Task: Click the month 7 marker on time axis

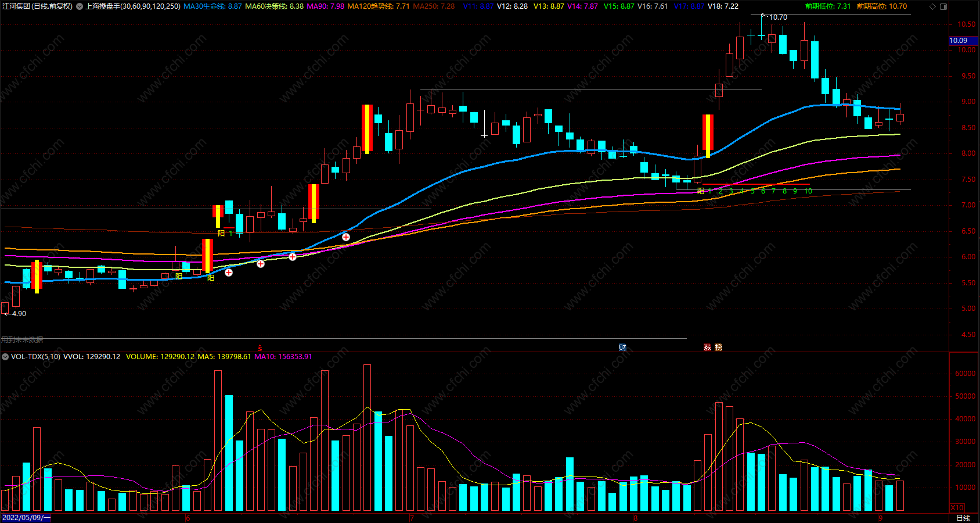Action: pyautogui.click(x=412, y=518)
